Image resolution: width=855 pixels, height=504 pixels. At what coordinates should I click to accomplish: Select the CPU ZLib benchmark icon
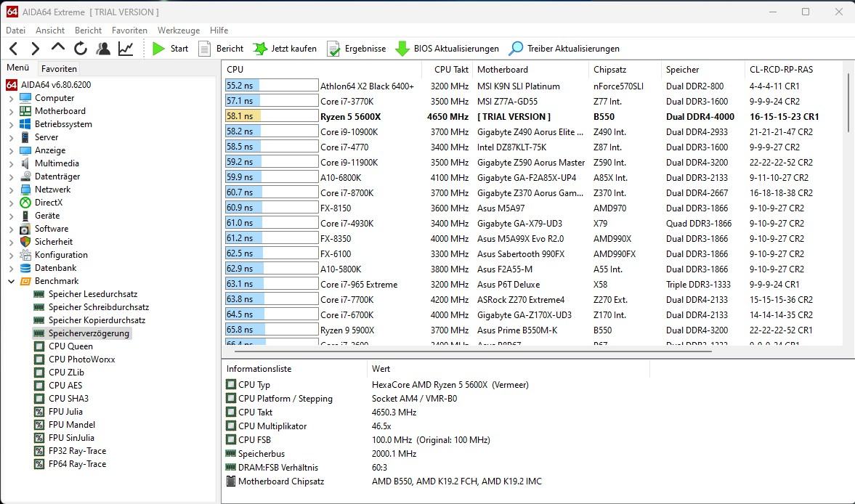point(39,373)
